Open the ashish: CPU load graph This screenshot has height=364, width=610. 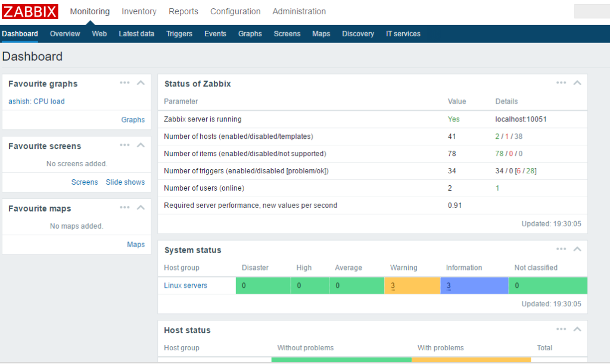[x=36, y=101]
